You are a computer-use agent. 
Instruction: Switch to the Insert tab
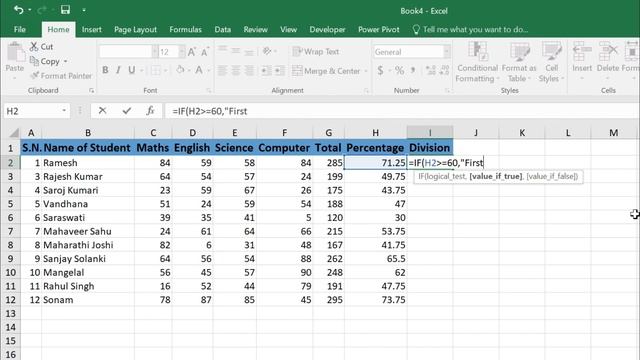click(91, 29)
